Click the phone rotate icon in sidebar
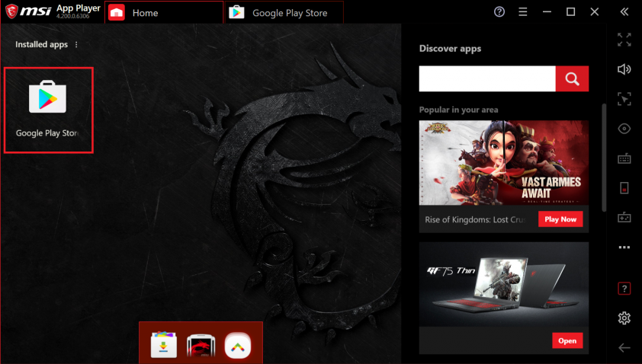 [x=624, y=188]
